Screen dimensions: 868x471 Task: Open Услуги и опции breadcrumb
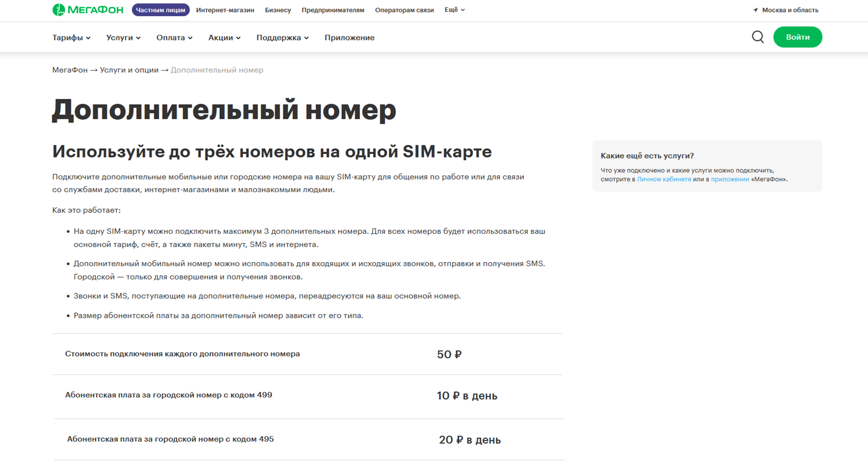[129, 70]
